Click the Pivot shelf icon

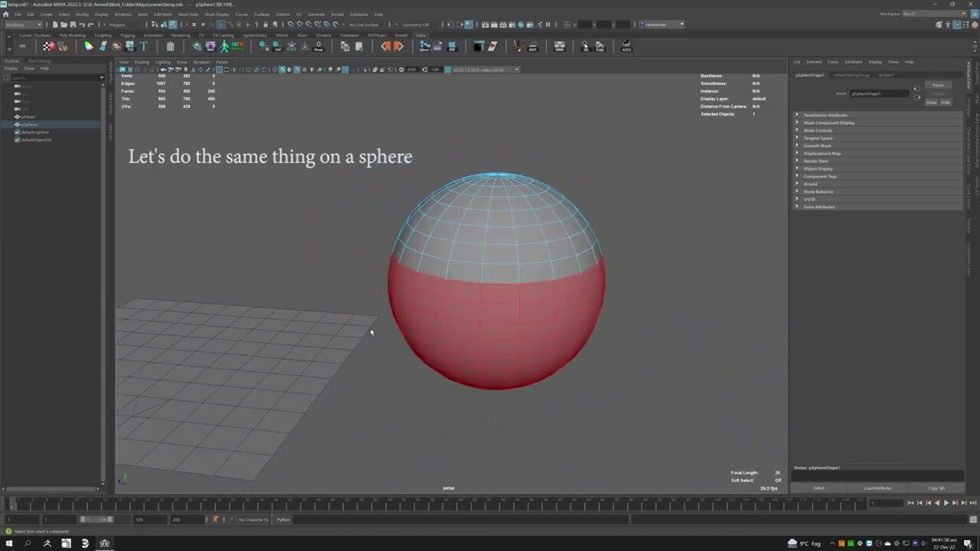pos(318,47)
